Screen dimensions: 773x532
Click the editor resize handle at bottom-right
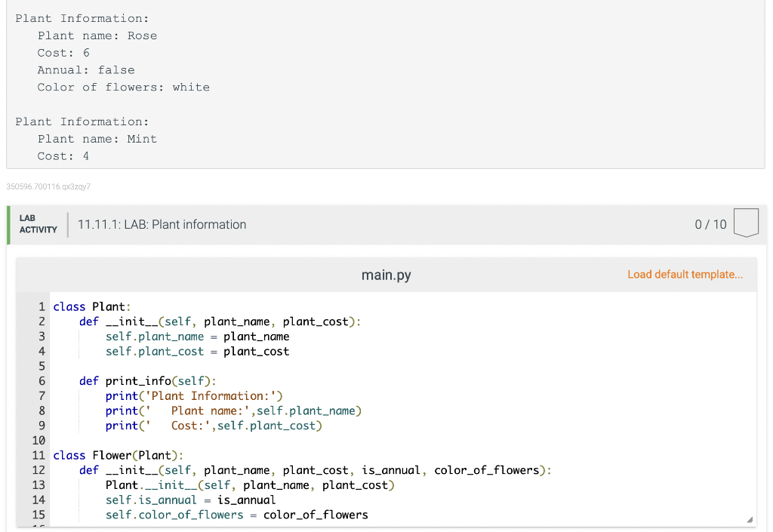(x=750, y=519)
